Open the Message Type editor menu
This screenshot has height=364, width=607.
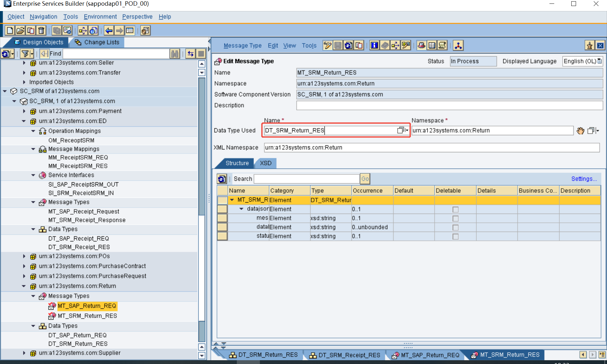pyautogui.click(x=242, y=45)
